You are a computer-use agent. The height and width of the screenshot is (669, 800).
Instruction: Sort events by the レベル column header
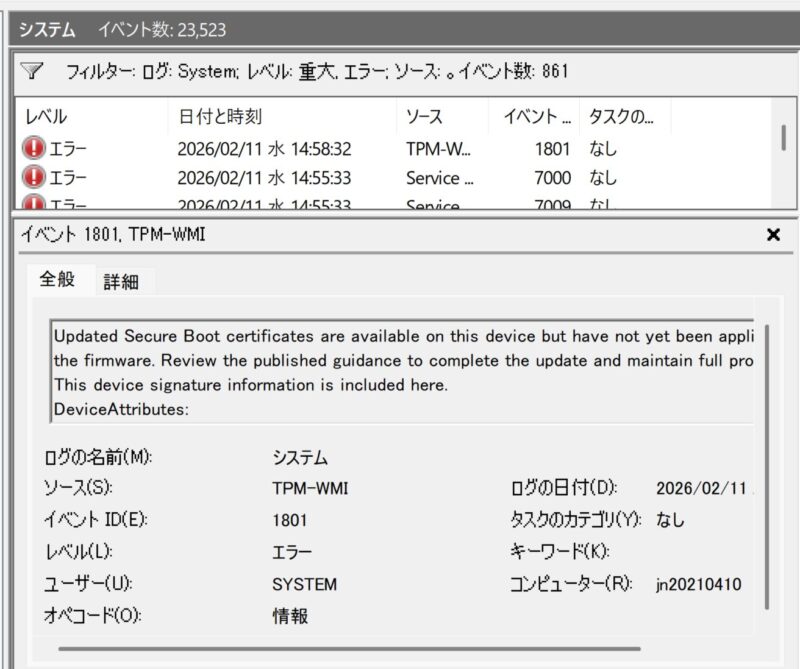[90, 117]
